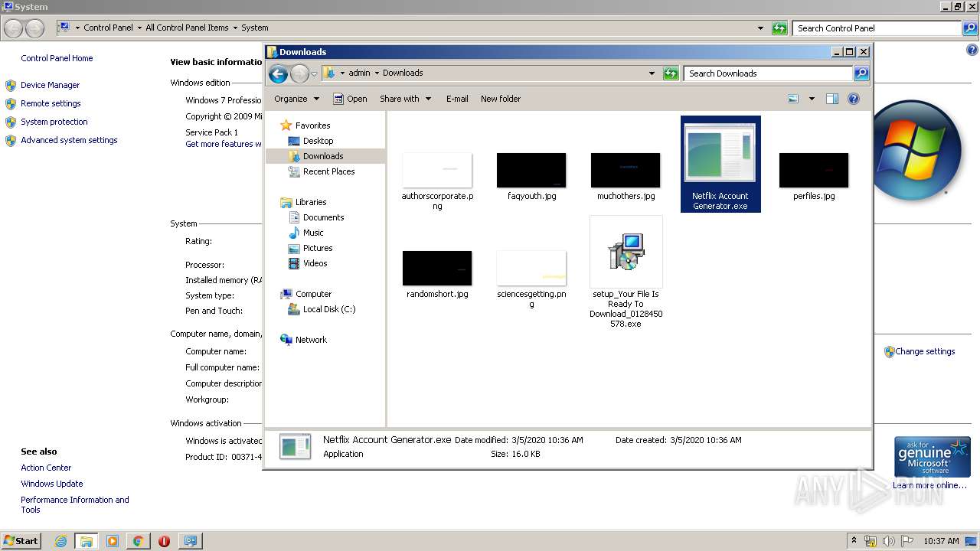Click the genuine Microsoft software badge
980x551 pixels.
932,458
